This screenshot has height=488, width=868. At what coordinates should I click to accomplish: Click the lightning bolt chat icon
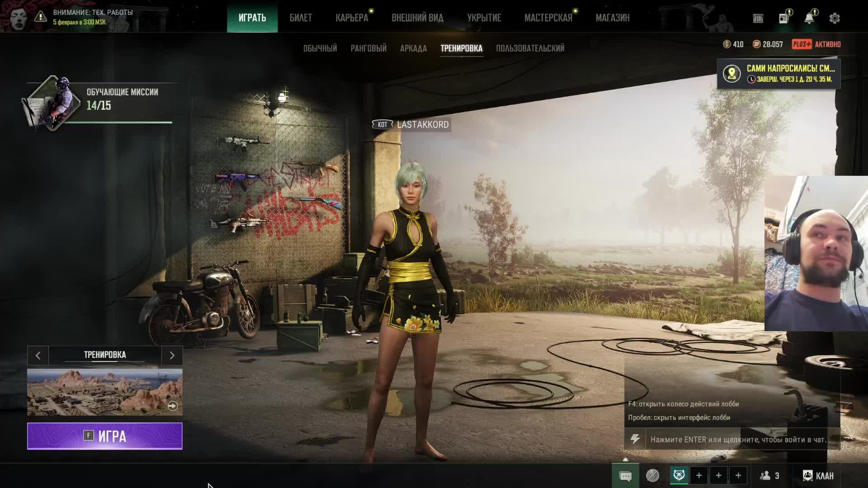tap(635, 439)
